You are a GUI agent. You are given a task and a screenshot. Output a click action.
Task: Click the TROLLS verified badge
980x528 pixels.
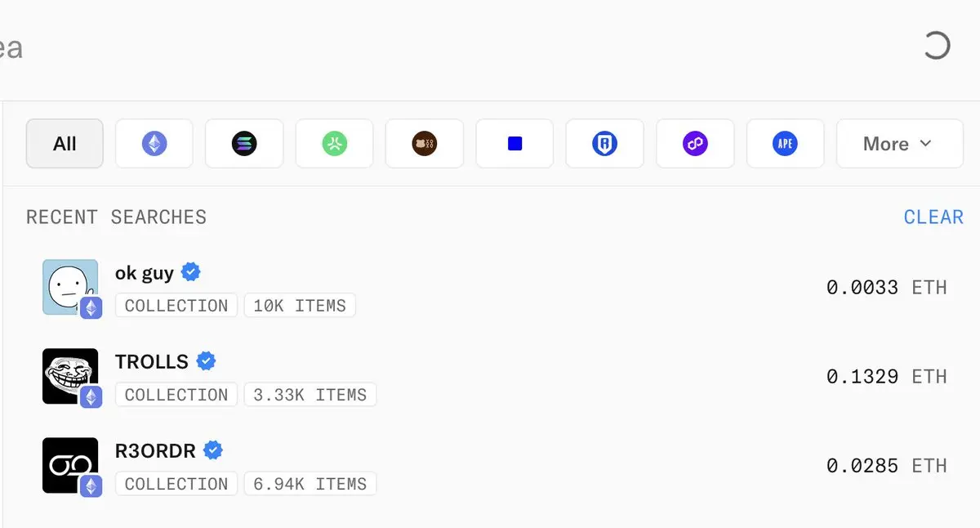(207, 360)
